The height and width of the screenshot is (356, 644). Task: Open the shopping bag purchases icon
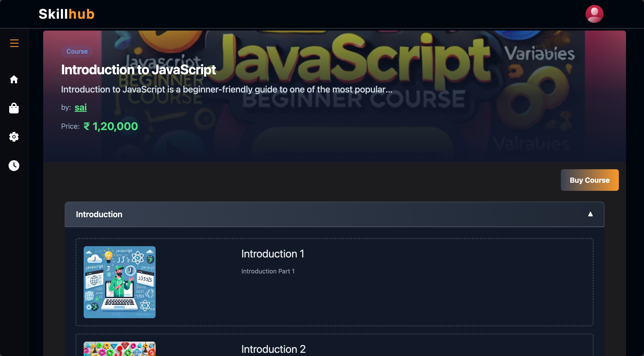click(x=14, y=108)
